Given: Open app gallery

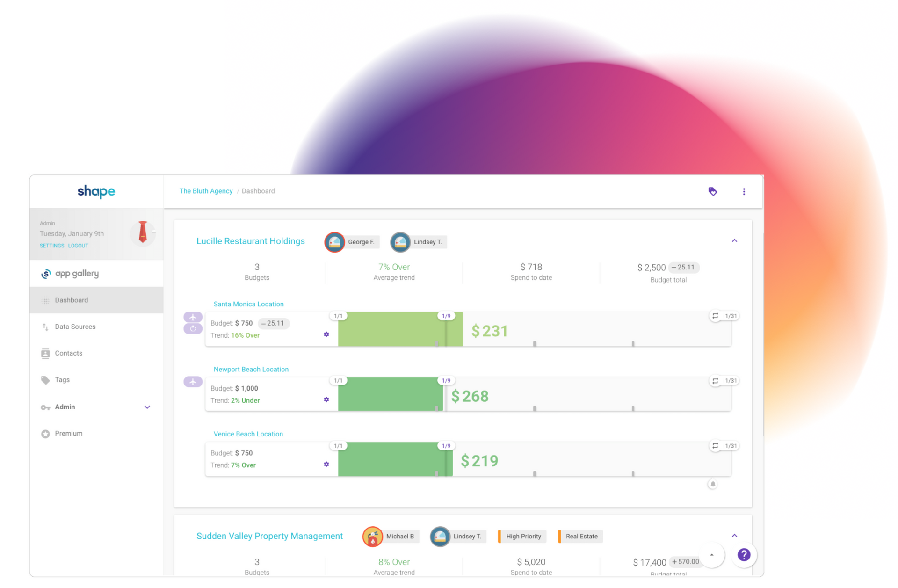Looking at the screenshot, I should (x=70, y=274).
